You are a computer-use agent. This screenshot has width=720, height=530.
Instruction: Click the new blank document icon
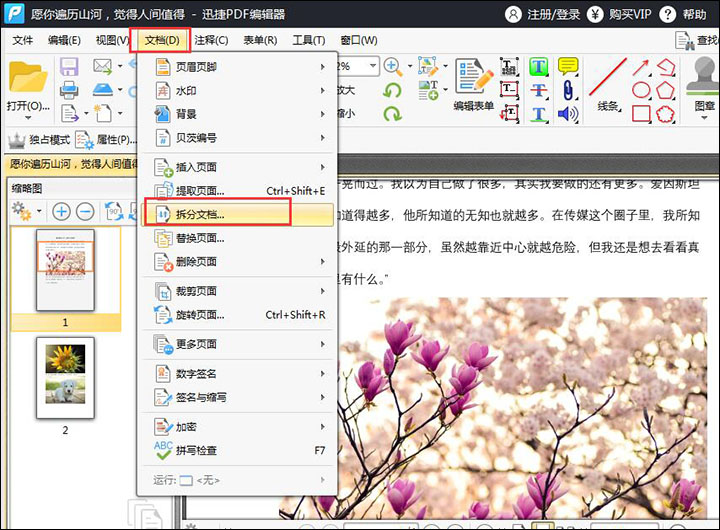(102, 113)
